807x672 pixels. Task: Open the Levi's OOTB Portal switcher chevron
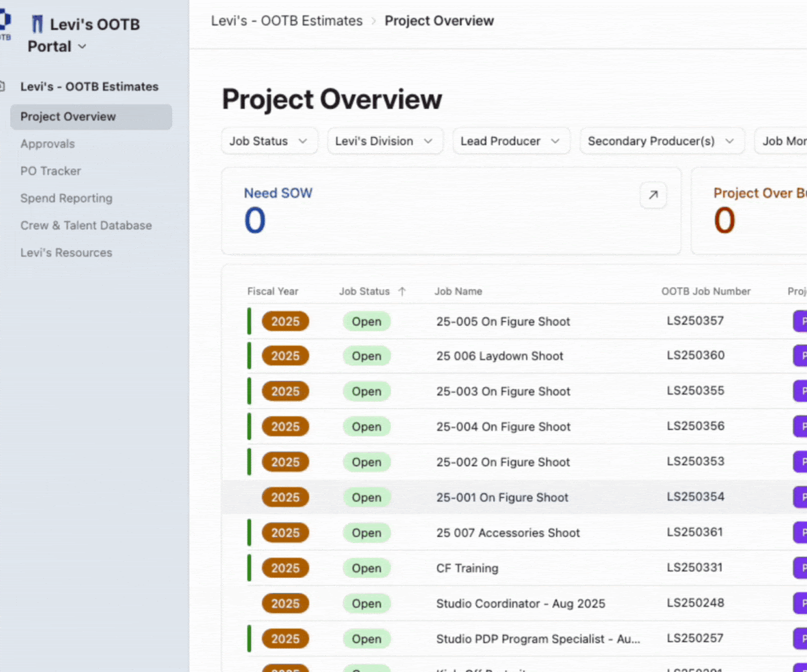(x=82, y=46)
